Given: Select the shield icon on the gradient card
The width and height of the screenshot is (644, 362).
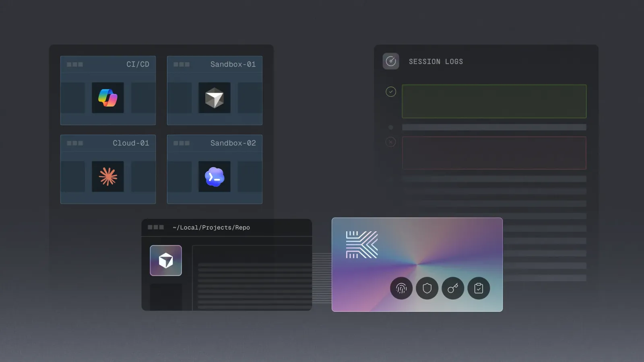Looking at the screenshot, I should (x=427, y=288).
